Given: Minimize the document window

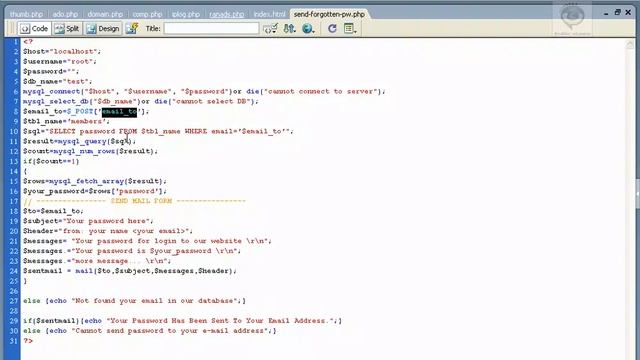Looking at the screenshot, I should tap(607, 13).
